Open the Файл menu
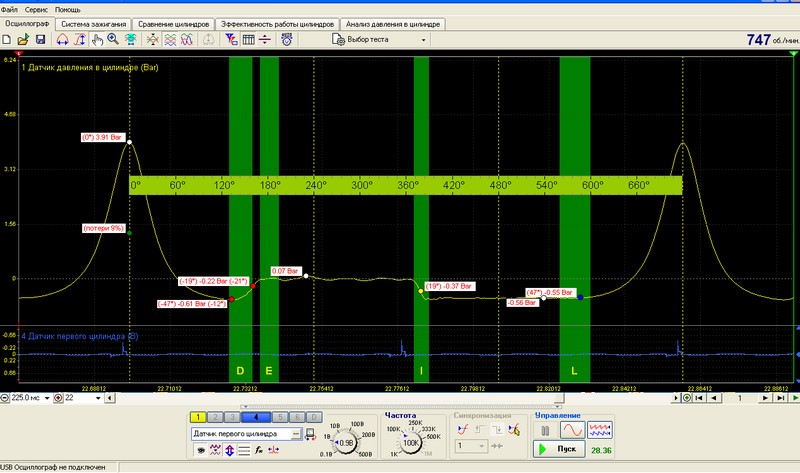Screen dimensions: 800x473 (x=9, y=10)
